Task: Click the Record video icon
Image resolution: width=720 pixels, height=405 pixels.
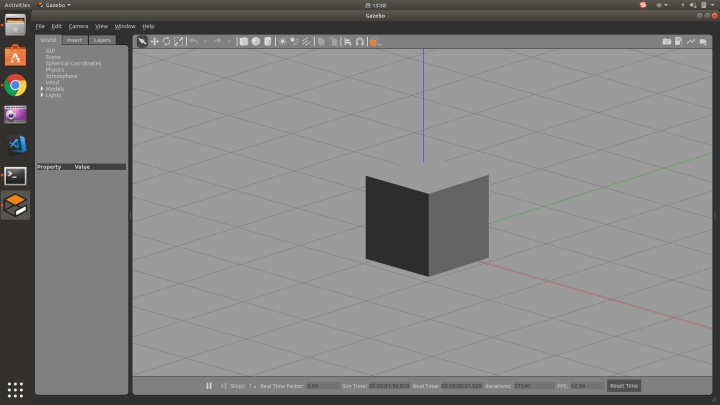Action: point(703,42)
